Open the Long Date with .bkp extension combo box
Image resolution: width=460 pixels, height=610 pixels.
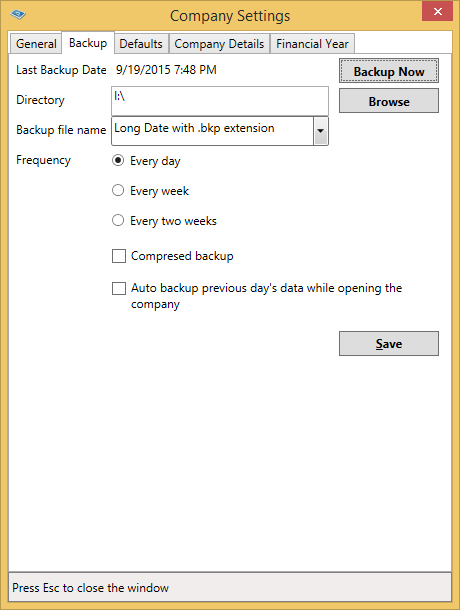click(220, 131)
